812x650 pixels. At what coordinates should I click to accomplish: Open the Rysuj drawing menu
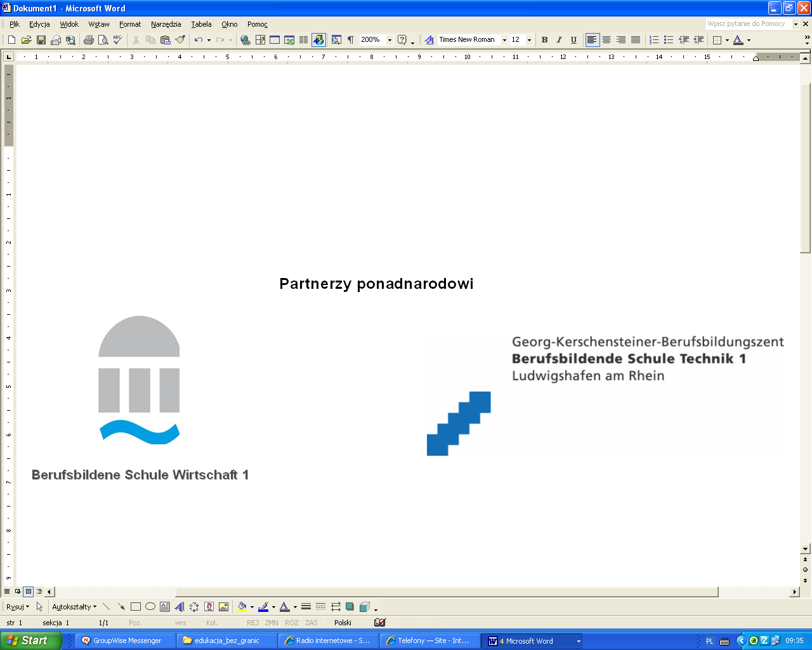point(18,607)
